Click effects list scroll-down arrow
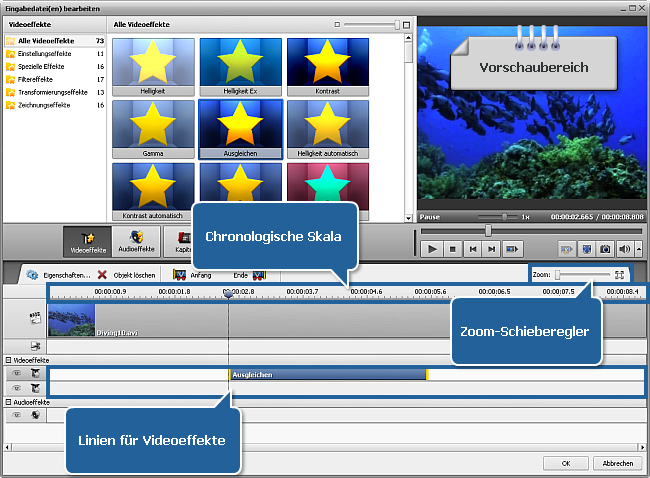Viewport: 650px width, 478px height. pyautogui.click(x=408, y=218)
